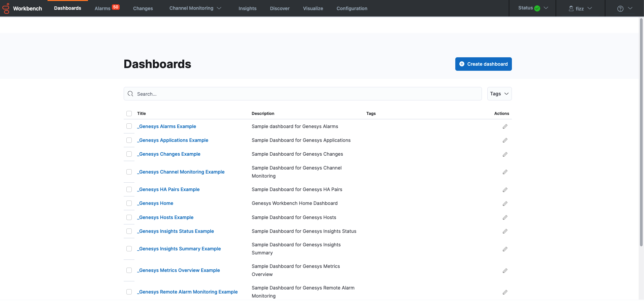Click the Title column header
Screen dimensions: 644x308
pyautogui.click(x=142, y=114)
